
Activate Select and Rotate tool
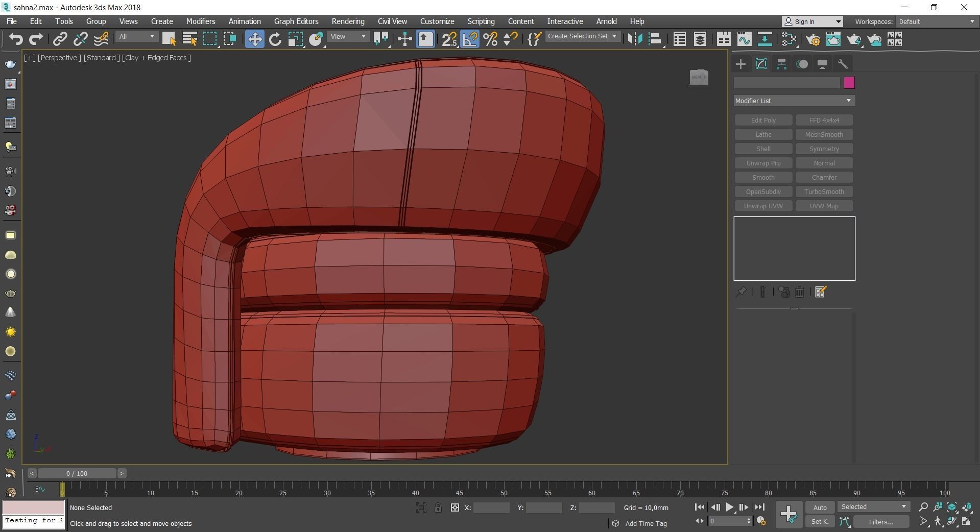pyautogui.click(x=275, y=39)
